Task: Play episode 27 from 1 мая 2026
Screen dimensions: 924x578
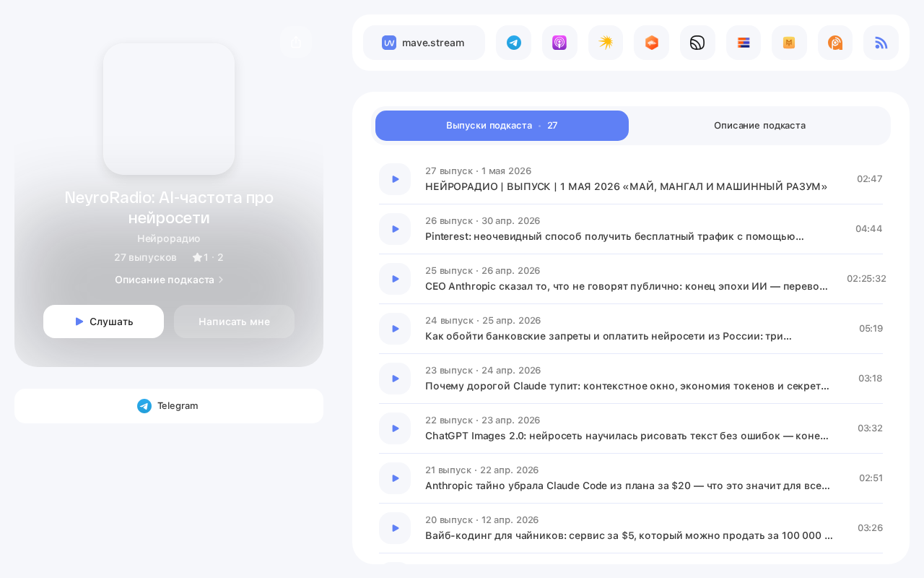Action: (x=395, y=179)
